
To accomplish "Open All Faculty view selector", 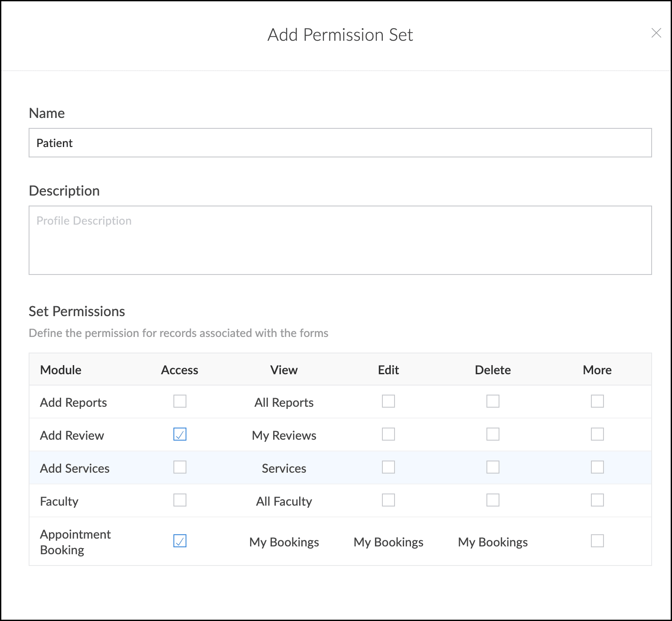I will click(284, 501).
